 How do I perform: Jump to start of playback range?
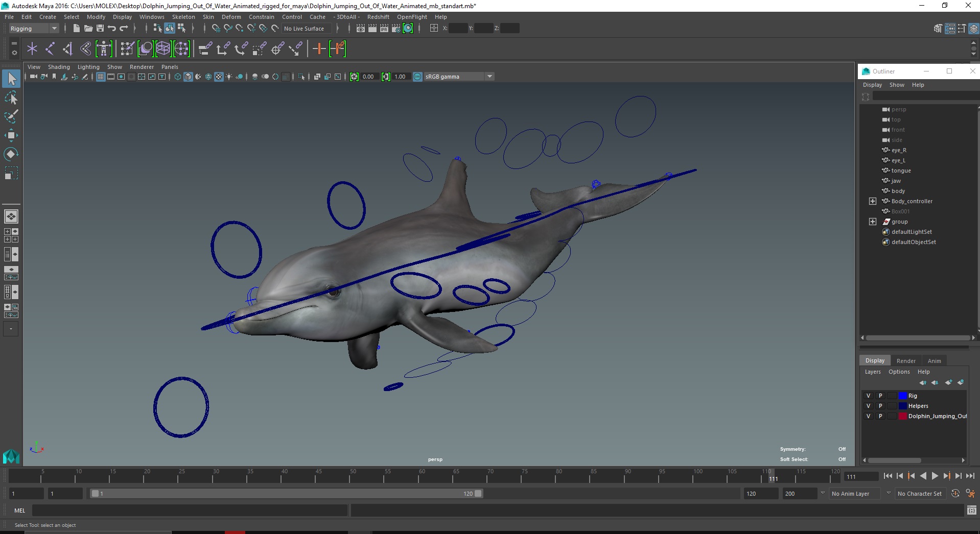[x=888, y=476]
